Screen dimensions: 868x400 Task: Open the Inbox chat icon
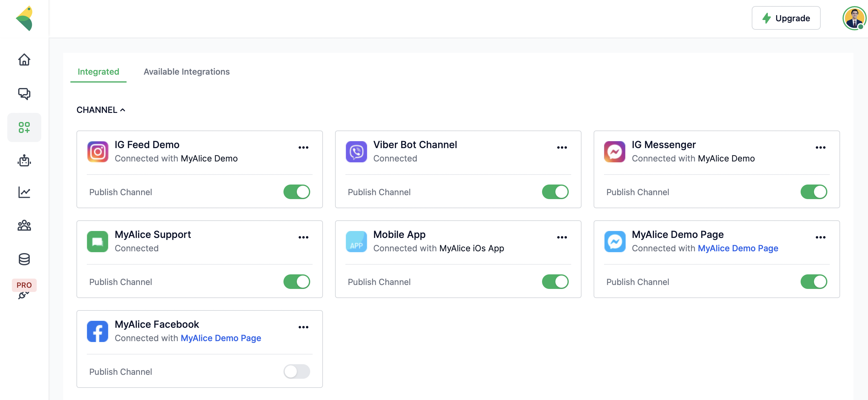(x=24, y=94)
